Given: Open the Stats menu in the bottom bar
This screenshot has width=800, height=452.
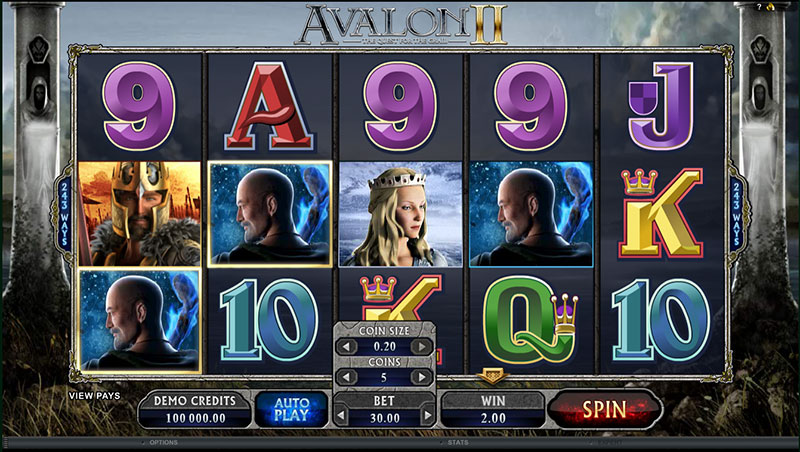Looking at the screenshot, I should click(458, 442).
